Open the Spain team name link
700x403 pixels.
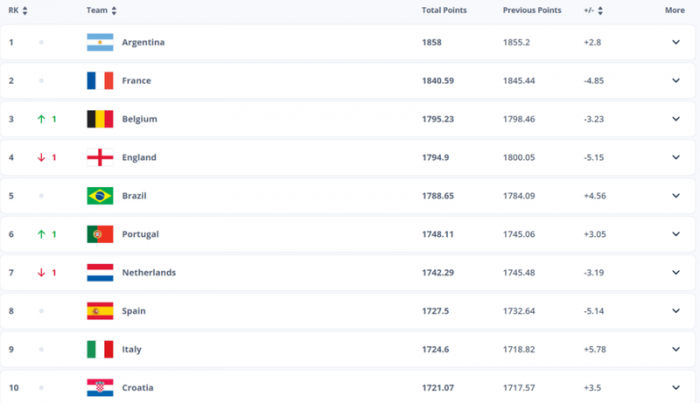(x=133, y=311)
